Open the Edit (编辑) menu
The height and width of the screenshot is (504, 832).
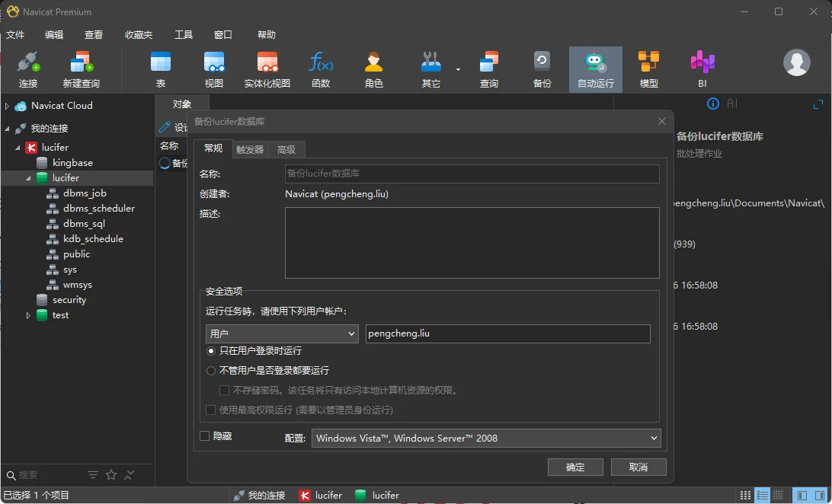[54, 34]
